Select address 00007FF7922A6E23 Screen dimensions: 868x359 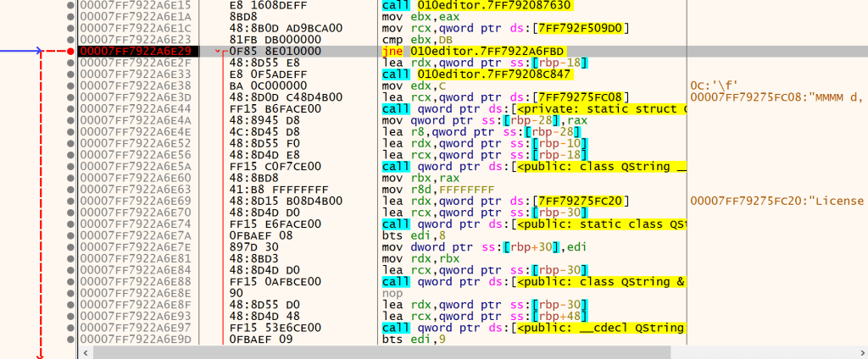pyautogui.click(x=136, y=39)
